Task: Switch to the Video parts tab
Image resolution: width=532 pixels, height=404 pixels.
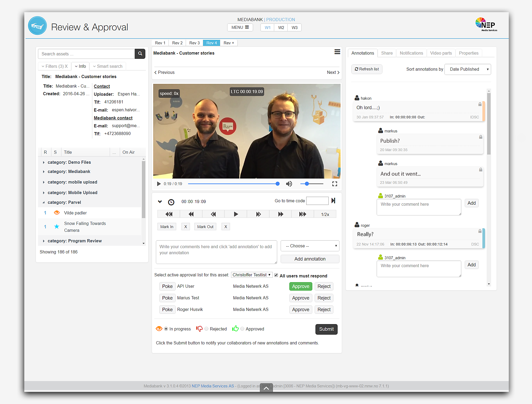Action: pyautogui.click(x=441, y=53)
